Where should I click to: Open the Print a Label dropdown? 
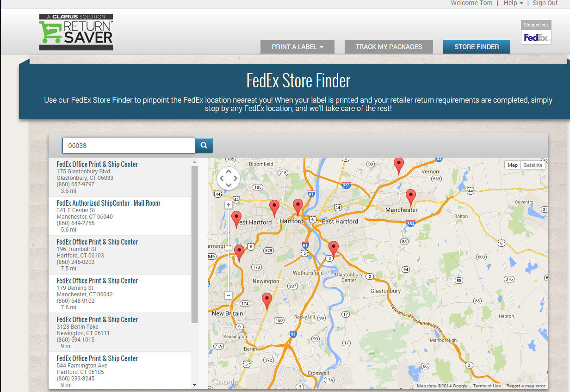click(x=297, y=47)
